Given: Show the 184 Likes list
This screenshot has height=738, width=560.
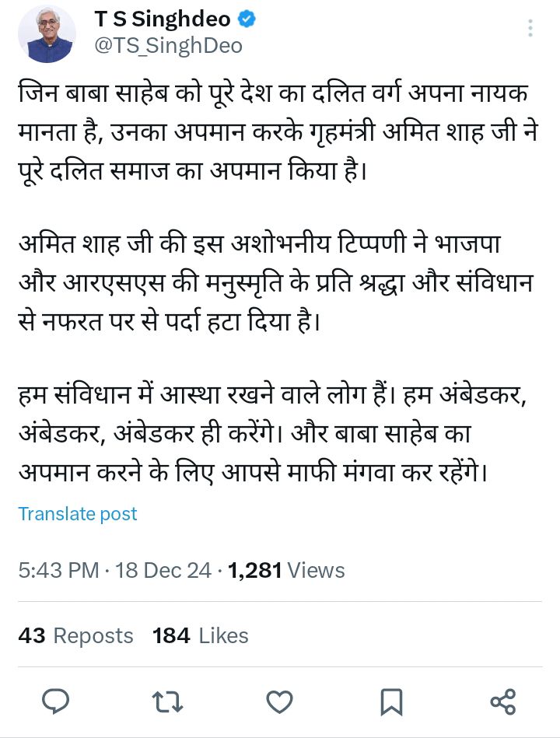Looking at the screenshot, I should point(200,635).
